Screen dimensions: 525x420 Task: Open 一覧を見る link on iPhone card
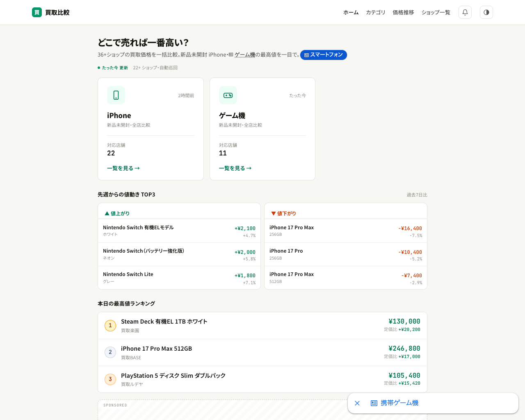pyautogui.click(x=123, y=168)
